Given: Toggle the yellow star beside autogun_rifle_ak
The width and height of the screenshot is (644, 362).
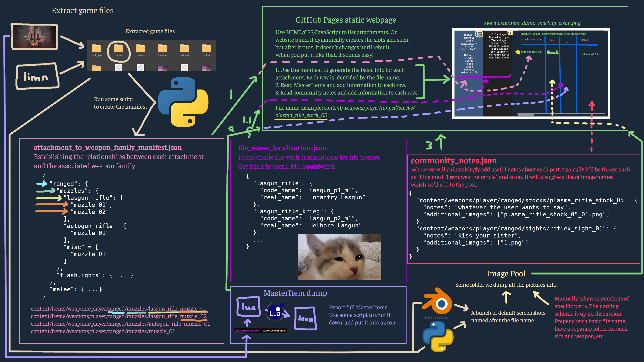Looking at the screenshot, I should 518,52.
